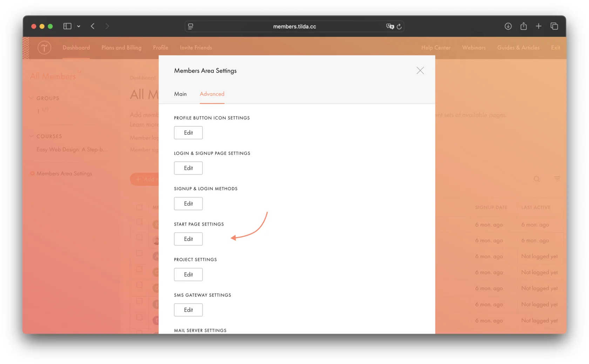Open Guides & Articles
Viewport: 589px width, 364px height.
click(518, 47)
